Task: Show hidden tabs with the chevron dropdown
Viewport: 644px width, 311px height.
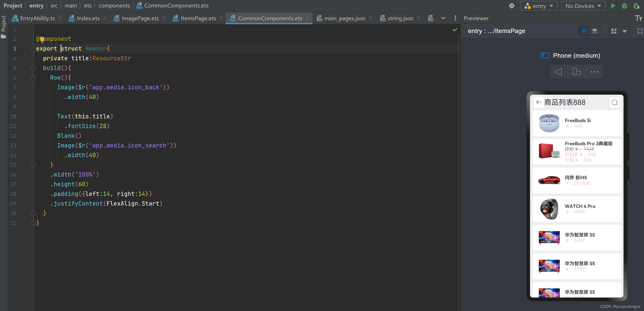Action: point(443,18)
